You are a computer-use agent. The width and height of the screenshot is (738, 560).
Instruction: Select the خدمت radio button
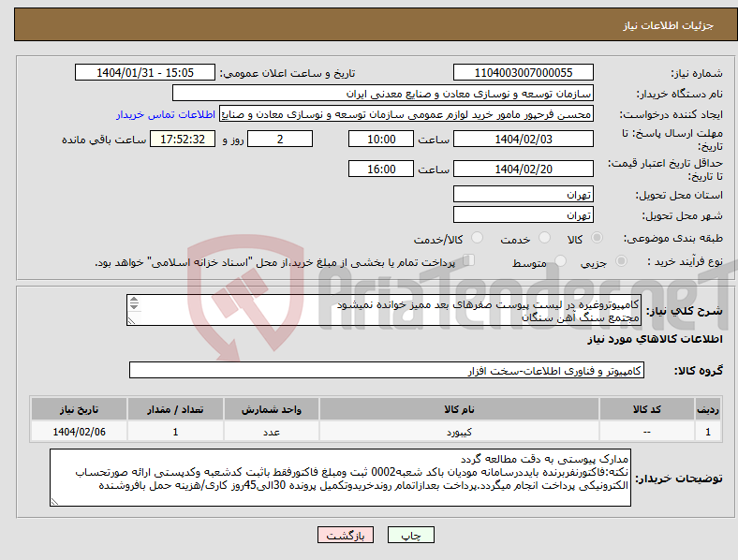point(544,238)
